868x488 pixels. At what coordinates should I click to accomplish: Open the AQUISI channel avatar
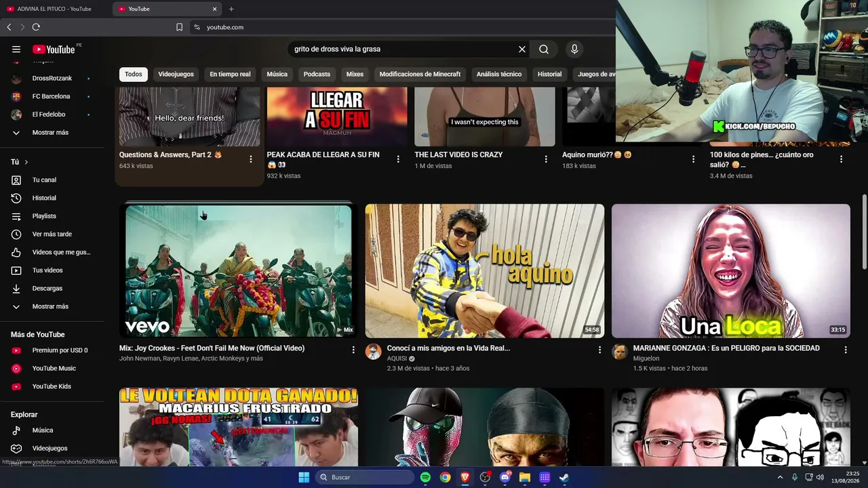point(374,351)
